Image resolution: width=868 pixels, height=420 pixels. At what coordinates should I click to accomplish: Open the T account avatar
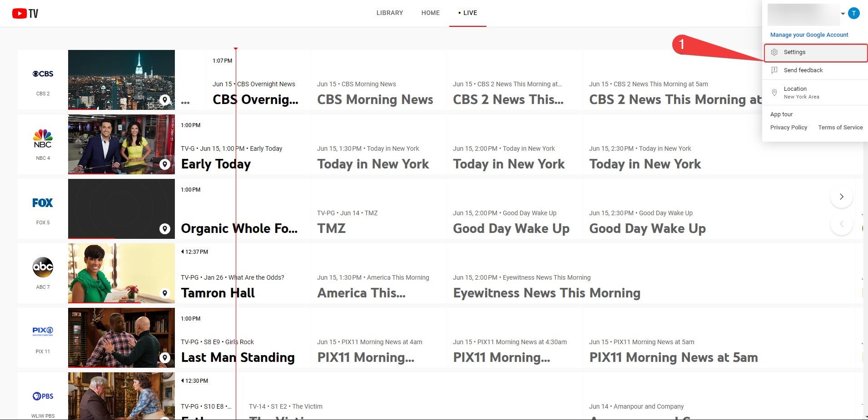pos(854,13)
